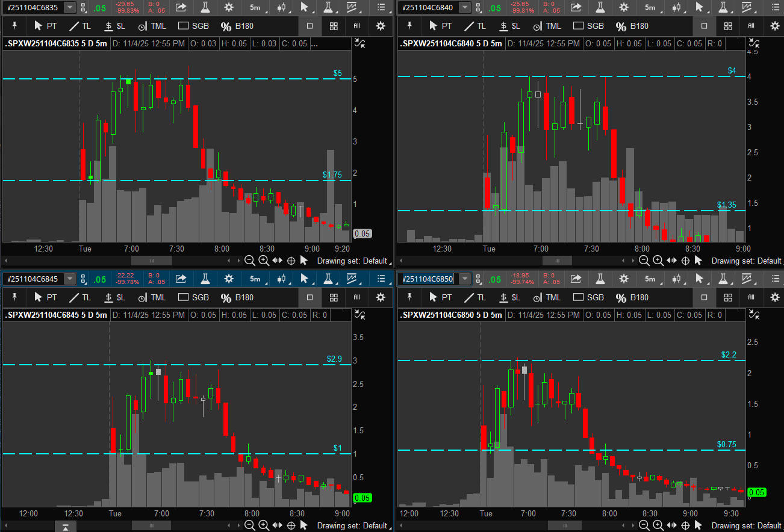Click zoom out magnifier under C6850 chart
Viewport: 784px width, 532px height.
coord(644,526)
